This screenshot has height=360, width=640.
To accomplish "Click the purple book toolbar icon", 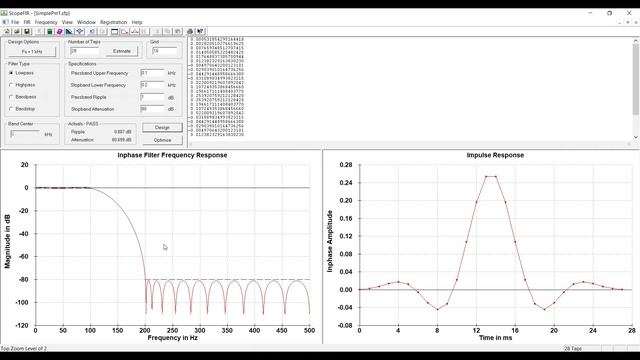I will click(59, 31).
